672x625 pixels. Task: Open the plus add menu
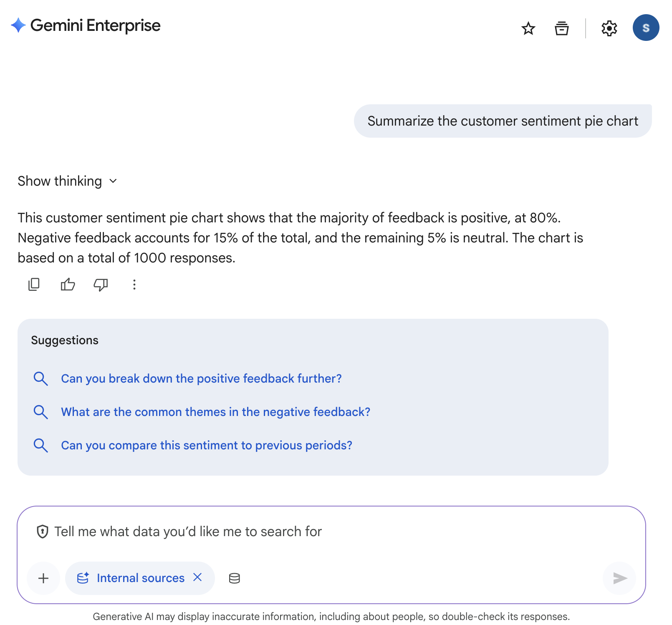click(43, 578)
